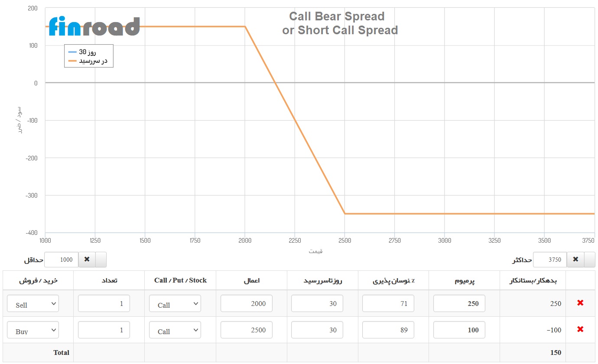The width and height of the screenshot is (598, 364).
Task: Clear the حداقل field with its X icon
Action: (87, 259)
